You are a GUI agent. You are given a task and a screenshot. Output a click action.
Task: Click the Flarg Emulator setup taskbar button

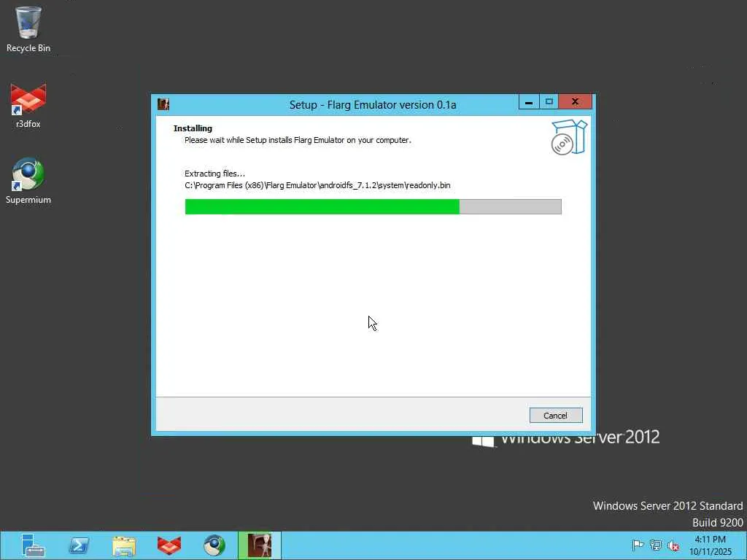pyautogui.click(x=260, y=545)
